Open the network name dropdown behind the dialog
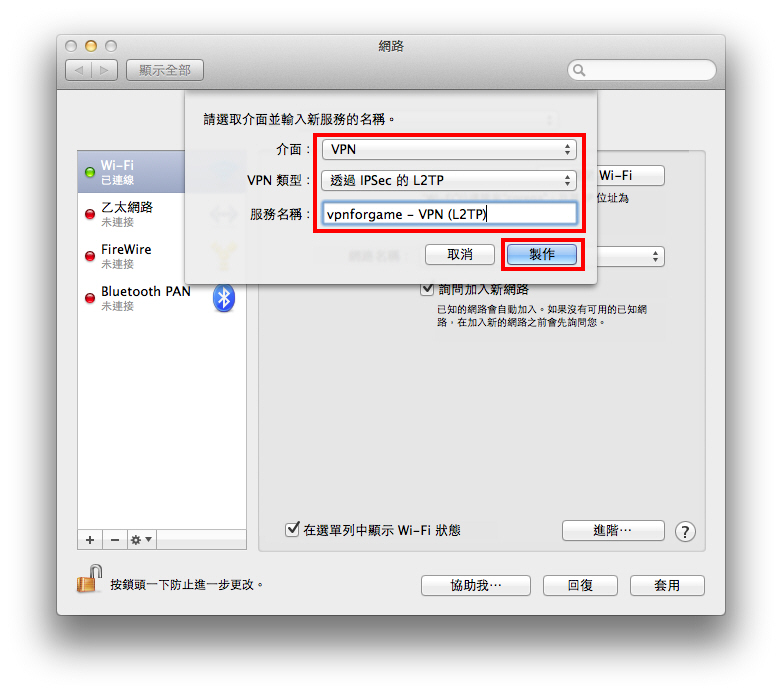 pos(631,257)
